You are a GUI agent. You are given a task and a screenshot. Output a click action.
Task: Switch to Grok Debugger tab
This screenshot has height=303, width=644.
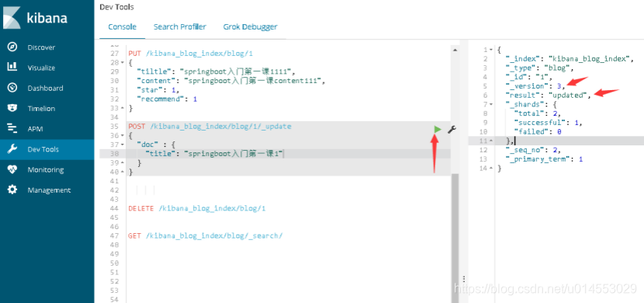[x=250, y=26]
